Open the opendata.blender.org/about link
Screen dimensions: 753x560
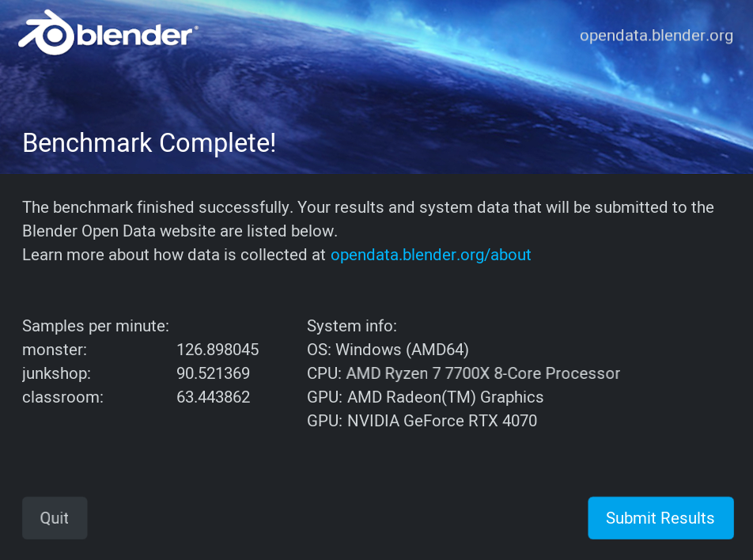(431, 255)
